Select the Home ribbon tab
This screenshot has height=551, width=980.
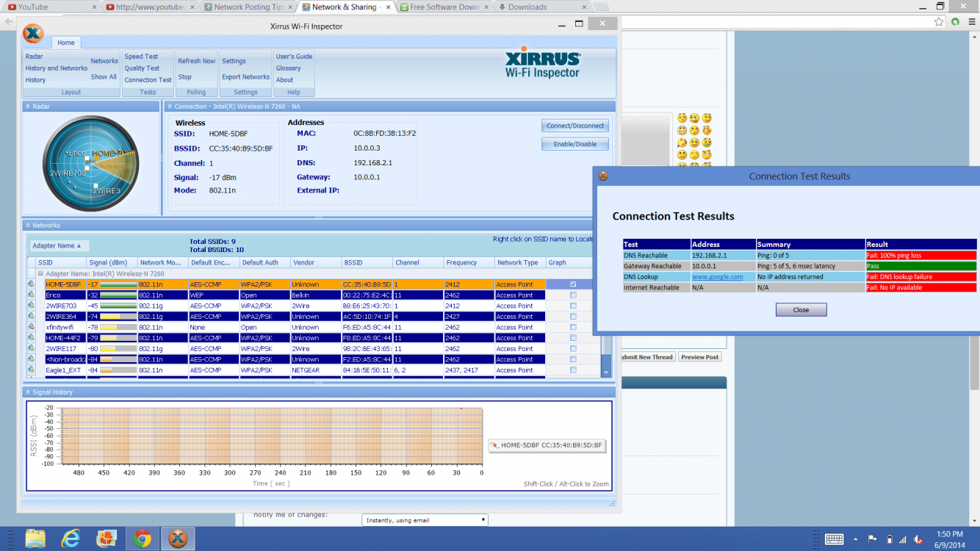66,43
